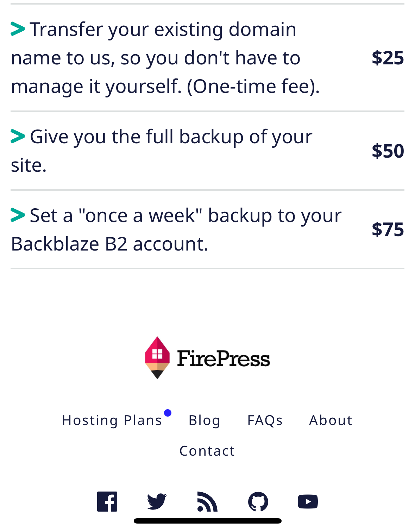Select the $75 Backblaze backup price
The width and height of the screenshot is (415, 532).
pos(388,229)
